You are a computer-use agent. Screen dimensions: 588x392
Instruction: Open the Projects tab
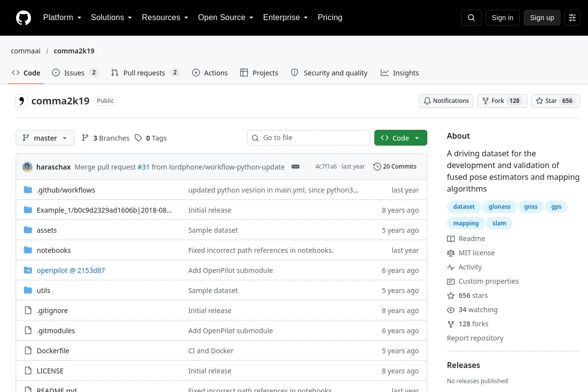pyautogui.click(x=259, y=73)
